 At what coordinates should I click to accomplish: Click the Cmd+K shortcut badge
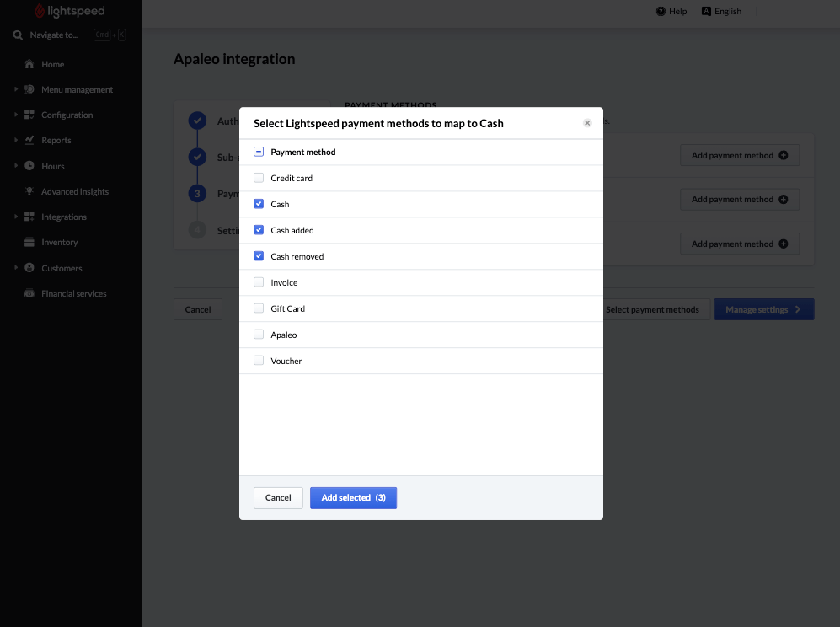coord(110,35)
